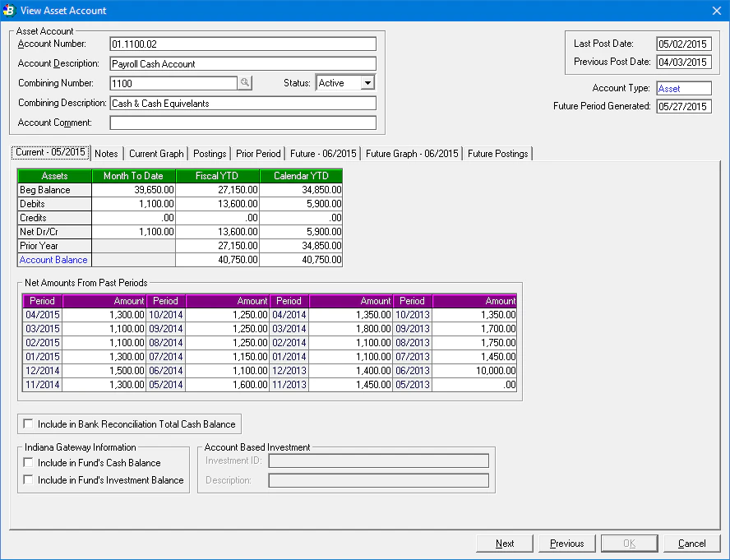
Task: Switch to the Notes tab
Action: [x=106, y=153]
